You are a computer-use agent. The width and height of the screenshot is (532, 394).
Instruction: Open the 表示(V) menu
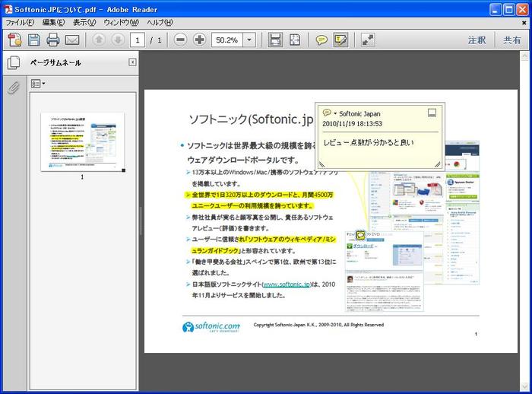coord(84,22)
